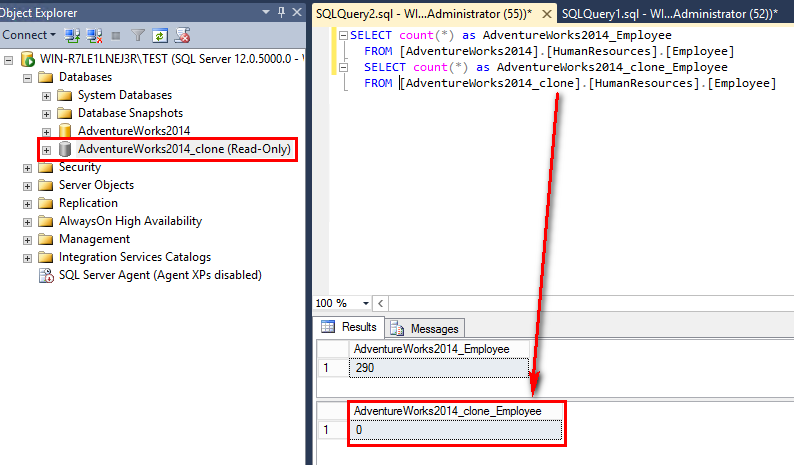Select the Management tree item
Viewport: 794px width, 465px height.
pos(94,239)
